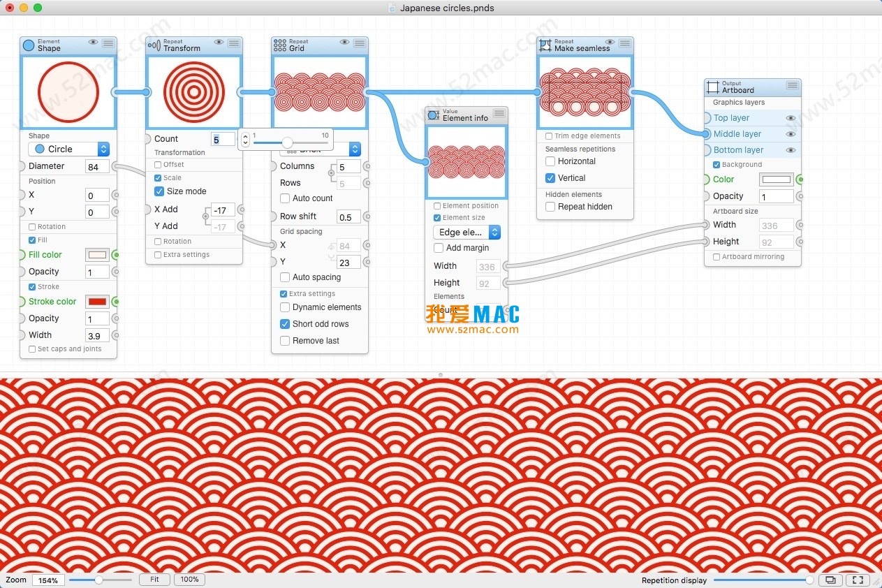
Task: Enable Dynamic elements checkbox
Action: (285, 307)
